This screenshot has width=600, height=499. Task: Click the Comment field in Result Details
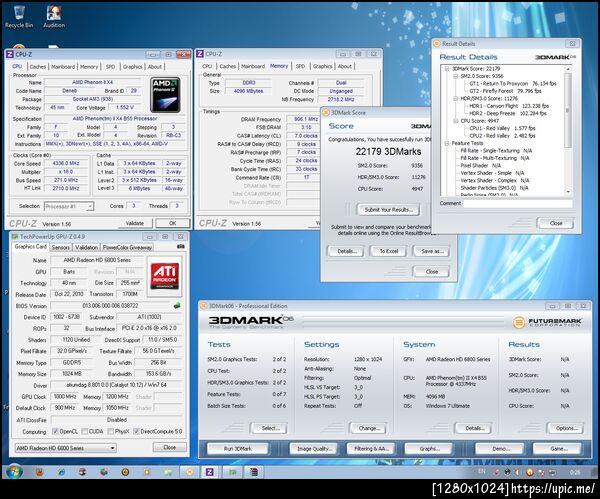518,203
